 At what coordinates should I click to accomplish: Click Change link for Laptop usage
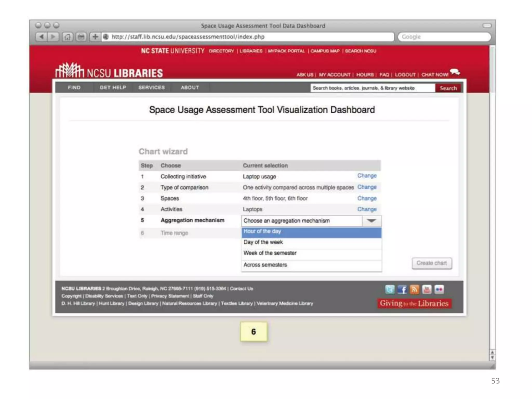pyautogui.click(x=367, y=176)
